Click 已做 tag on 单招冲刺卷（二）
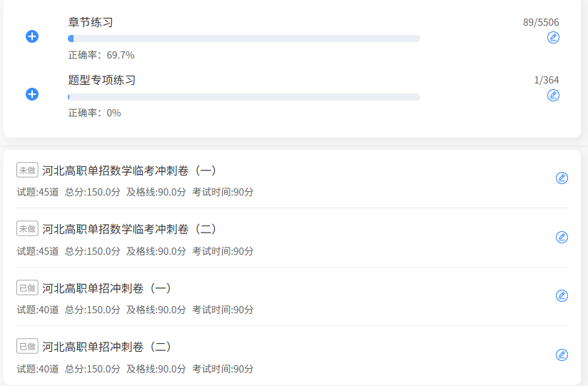 (27, 346)
